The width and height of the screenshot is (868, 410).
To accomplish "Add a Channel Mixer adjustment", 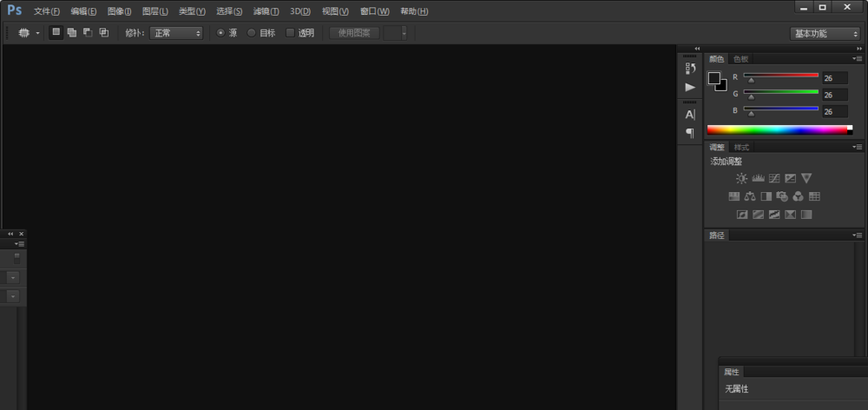I will point(798,196).
